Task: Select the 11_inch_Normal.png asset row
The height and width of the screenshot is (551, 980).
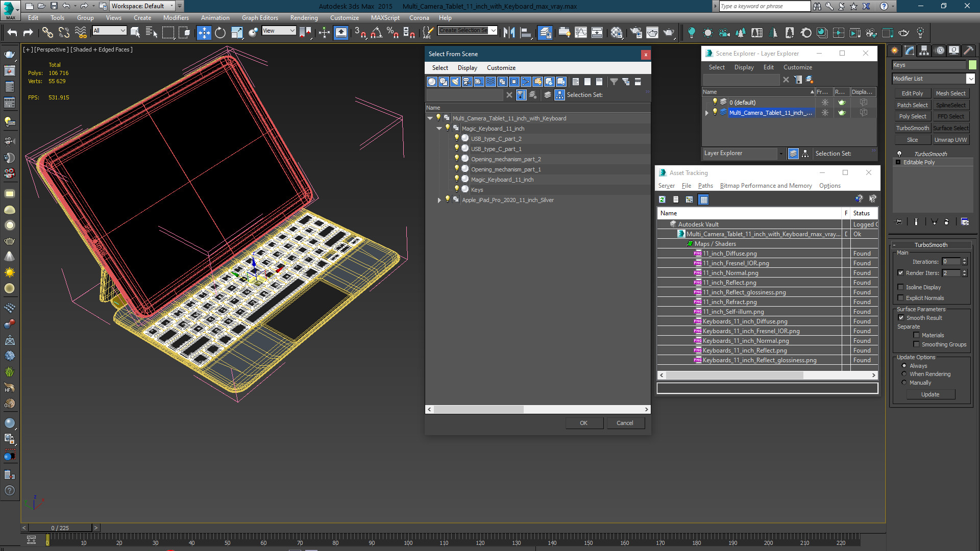Action: 730,273
